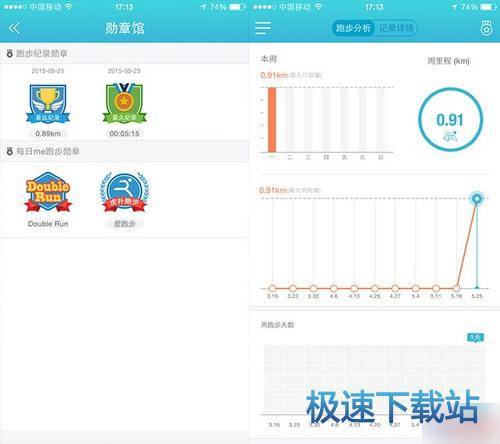Tap the 本周 heading
The image size is (500, 444).
click(269, 59)
